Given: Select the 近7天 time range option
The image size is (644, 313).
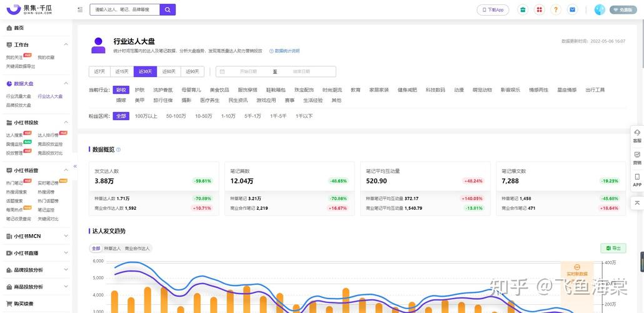Looking at the screenshot, I should tap(99, 71).
